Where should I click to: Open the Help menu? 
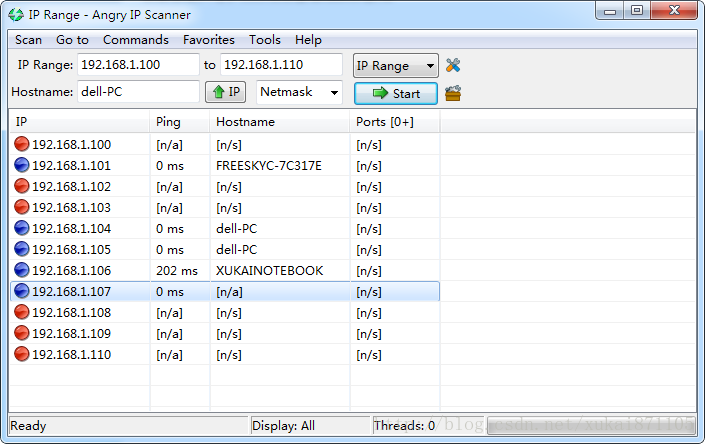[x=308, y=40]
